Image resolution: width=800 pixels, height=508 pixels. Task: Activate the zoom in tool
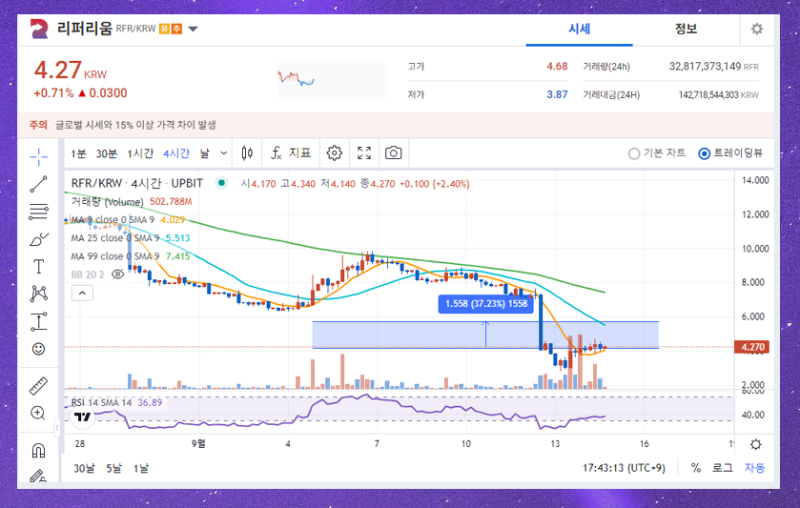coord(38,413)
